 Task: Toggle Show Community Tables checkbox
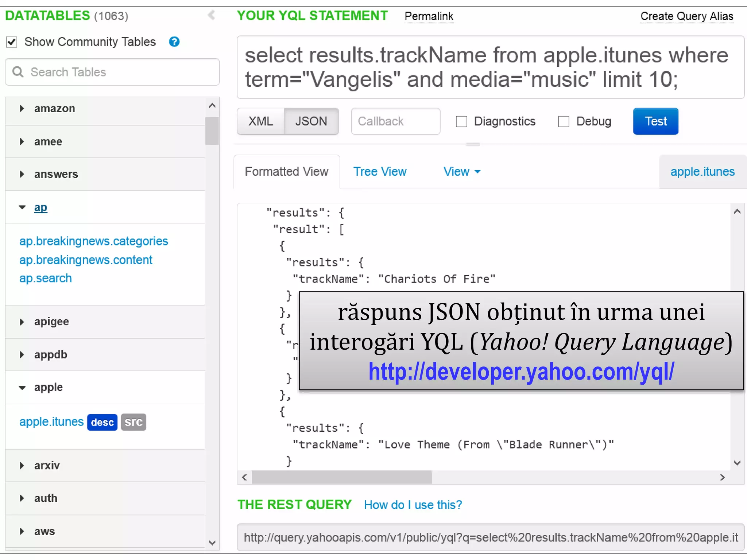pos(12,42)
